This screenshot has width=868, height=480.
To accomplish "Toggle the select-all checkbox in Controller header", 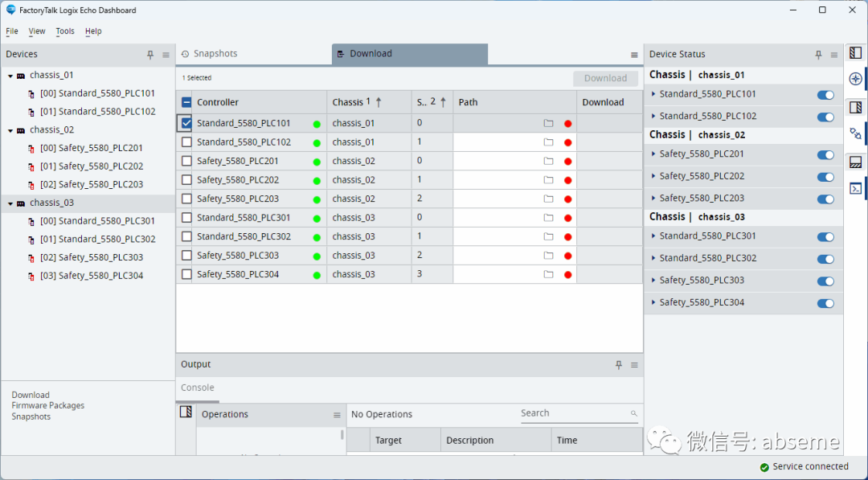I will point(186,102).
